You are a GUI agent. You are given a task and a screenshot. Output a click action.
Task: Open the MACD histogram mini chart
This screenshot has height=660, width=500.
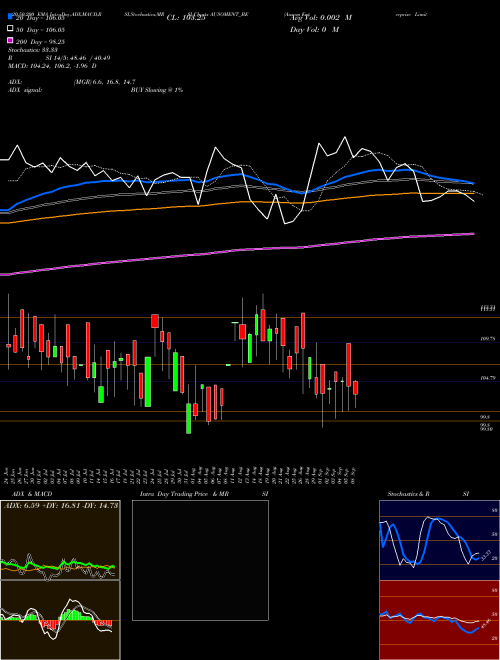(60, 620)
